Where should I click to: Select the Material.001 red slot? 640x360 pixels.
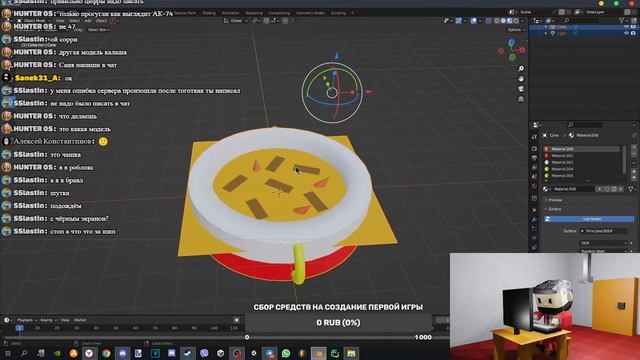[x=582, y=156]
